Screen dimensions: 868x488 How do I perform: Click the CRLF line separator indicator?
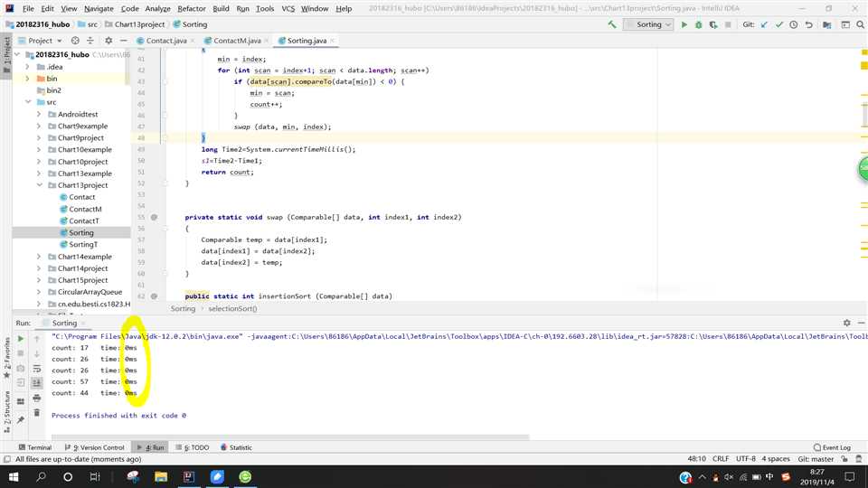[x=721, y=459]
